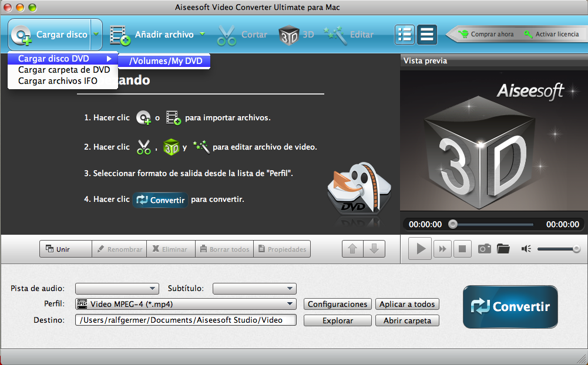The height and width of the screenshot is (365, 588).
Task: Click the Explorar button
Action: pos(338,320)
